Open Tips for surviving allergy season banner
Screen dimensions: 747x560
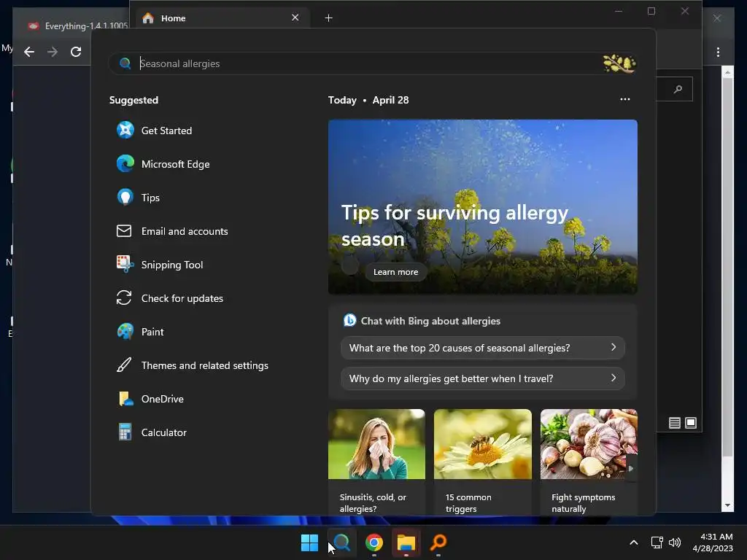coord(483,206)
